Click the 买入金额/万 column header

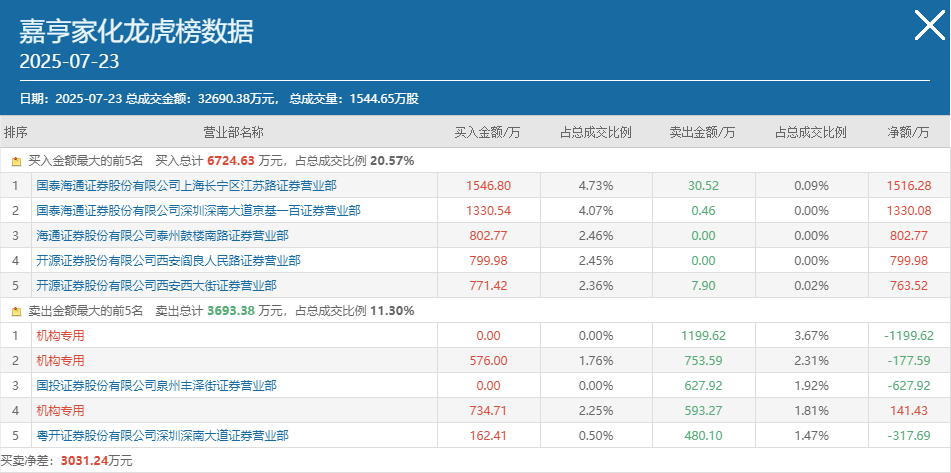pyautogui.click(x=488, y=132)
